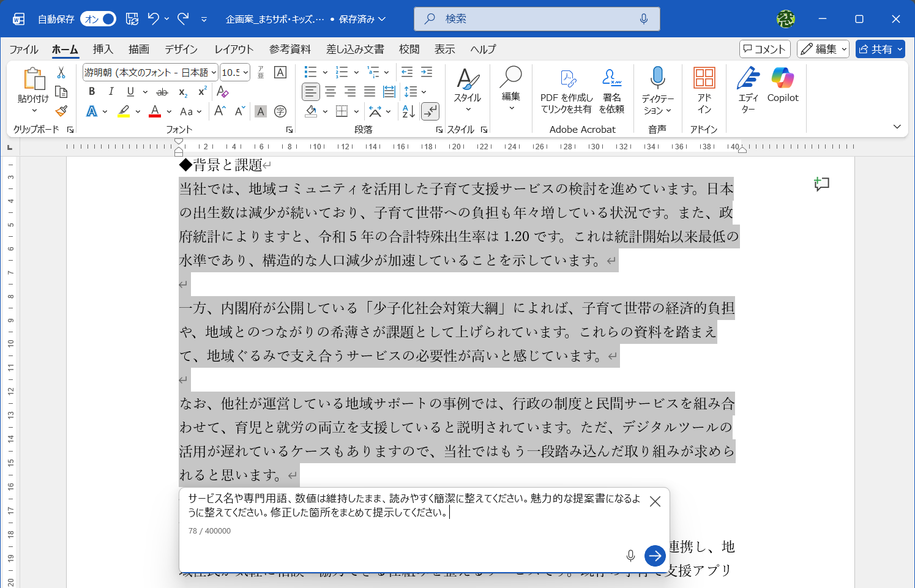This screenshot has height=588, width=915.
Task: Toggle bold on the selection
Action: pyautogui.click(x=91, y=92)
